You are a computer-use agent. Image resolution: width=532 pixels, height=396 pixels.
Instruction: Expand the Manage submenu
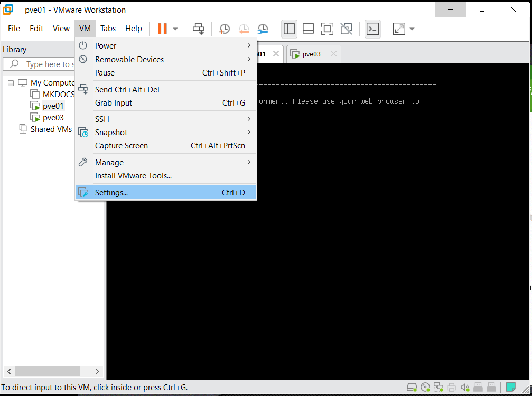(x=166, y=163)
